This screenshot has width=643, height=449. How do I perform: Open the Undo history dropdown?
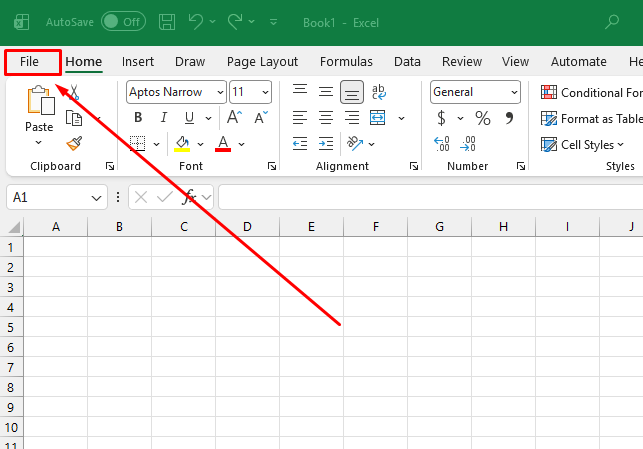pyautogui.click(x=212, y=21)
